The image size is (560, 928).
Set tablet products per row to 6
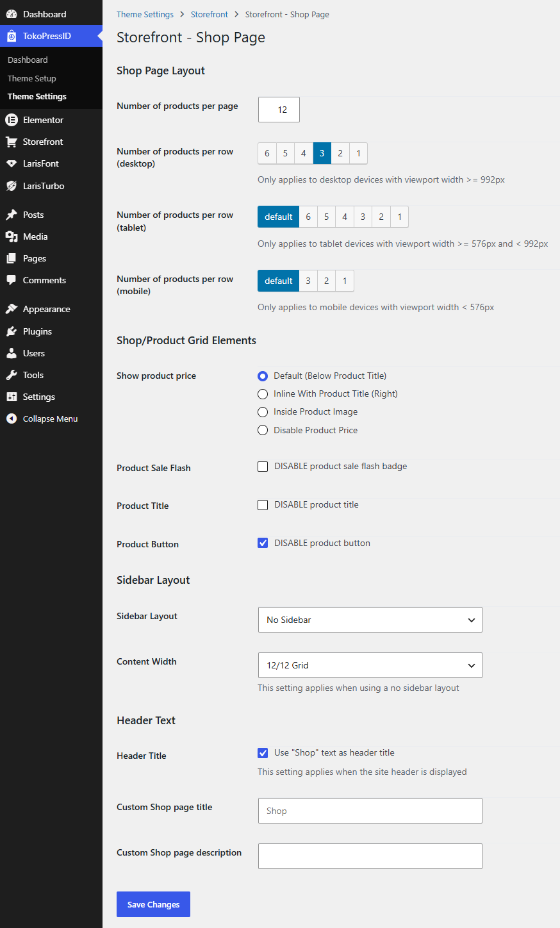click(x=308, y=217)
